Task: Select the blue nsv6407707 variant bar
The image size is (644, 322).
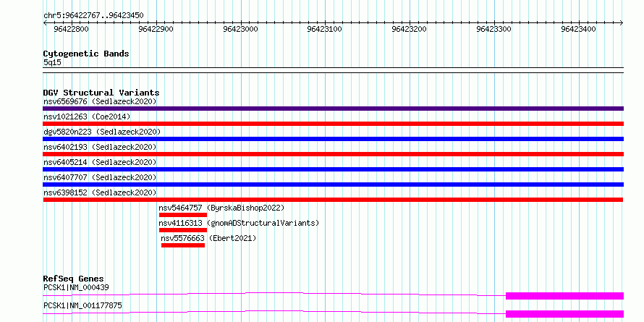Action: 333,185
